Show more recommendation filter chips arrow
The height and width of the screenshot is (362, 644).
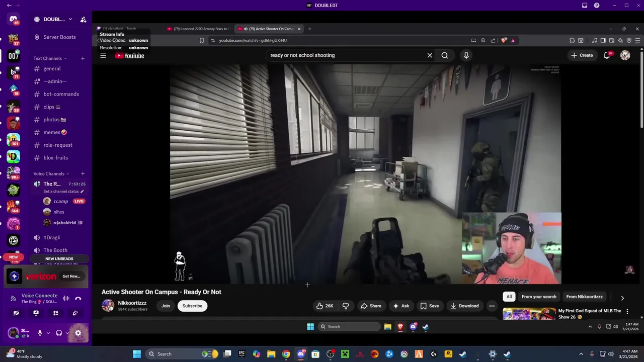click(x=622, y=298)
